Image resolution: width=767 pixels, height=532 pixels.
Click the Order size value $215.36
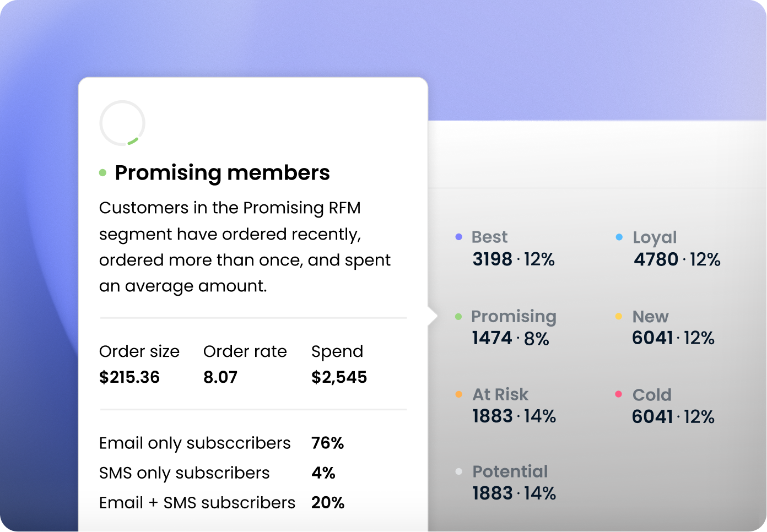[x=129, y=377]
